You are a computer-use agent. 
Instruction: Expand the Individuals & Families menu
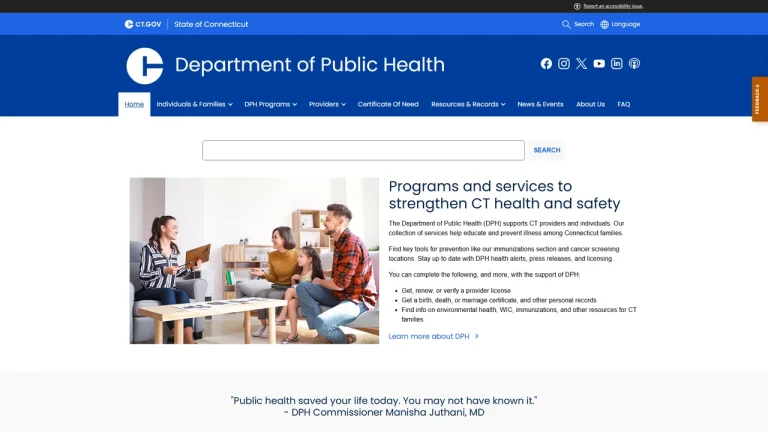(x=194, y=104)
